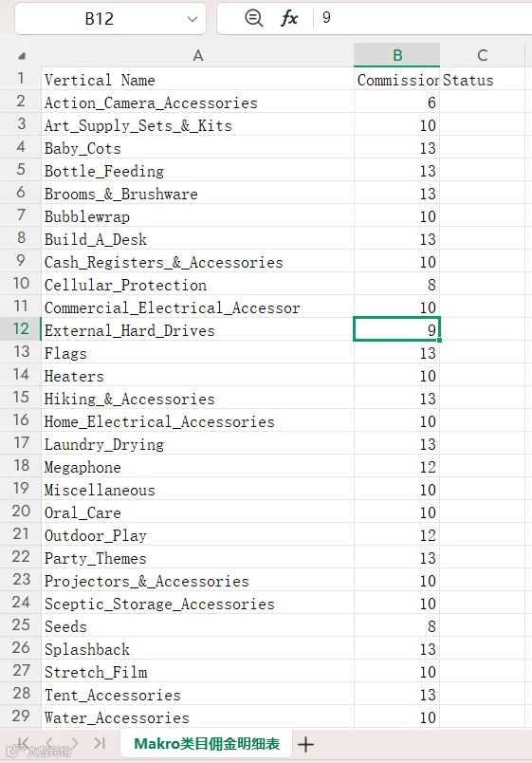The height and width of the screenshot is (763, 532).
Task: Select the Makro类目佣金明细表 sheet tab
Action: 207,743
